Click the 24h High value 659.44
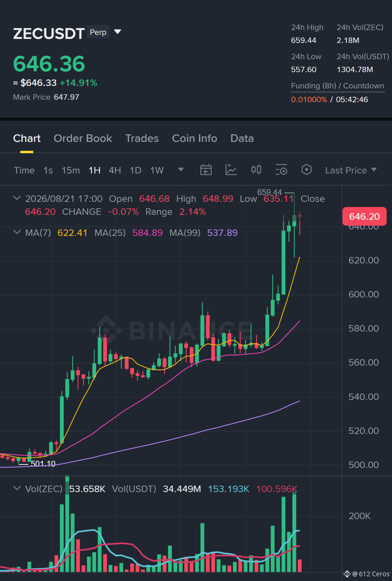This screenshot has width=392, height=581. click(304, 40)
